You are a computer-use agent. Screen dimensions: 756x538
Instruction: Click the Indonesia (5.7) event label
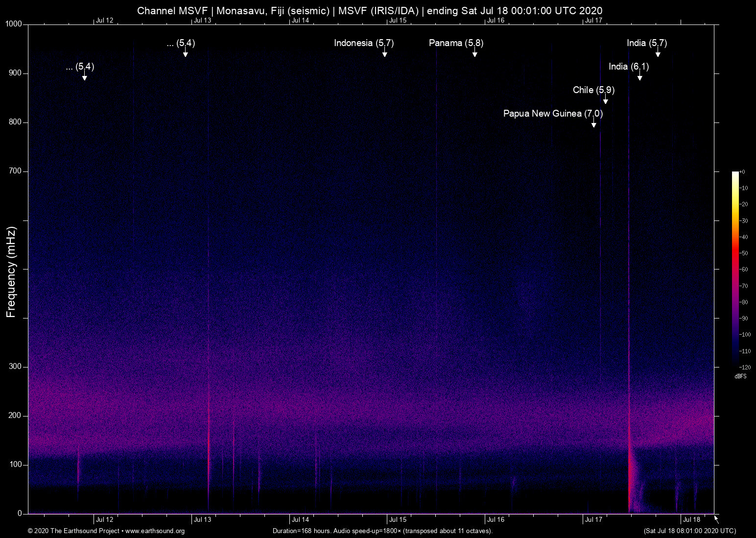[x=363, y=43]
